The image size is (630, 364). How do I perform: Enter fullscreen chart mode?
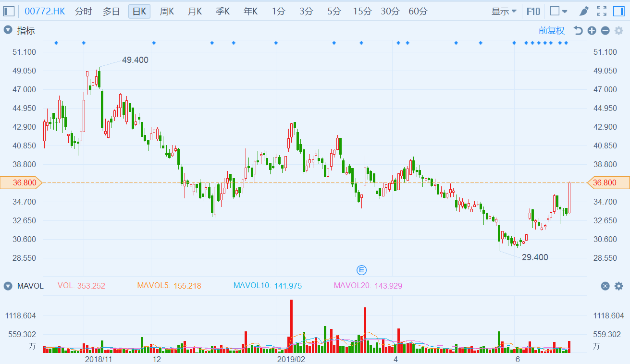pos(601,11)
